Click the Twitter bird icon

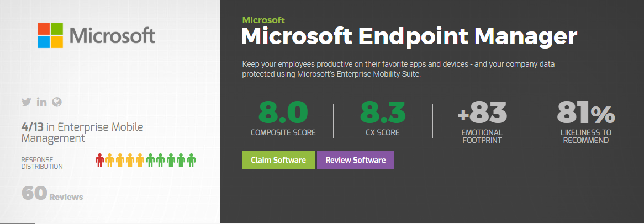coord(25,102)
